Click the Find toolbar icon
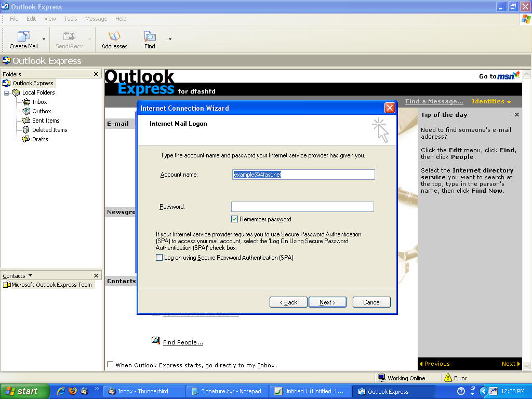 pos(150,36)
